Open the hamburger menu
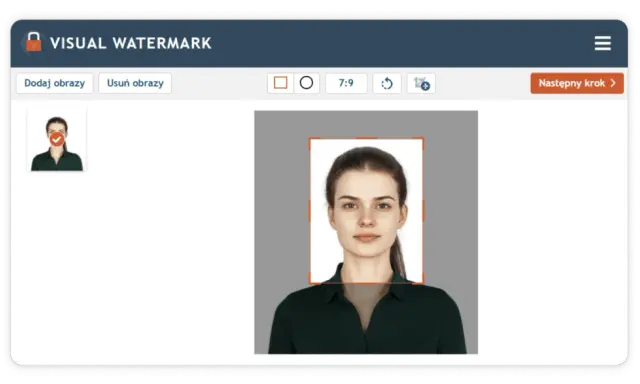The height and width of the screenshot is (384, 640). click(x=602, y=43)
